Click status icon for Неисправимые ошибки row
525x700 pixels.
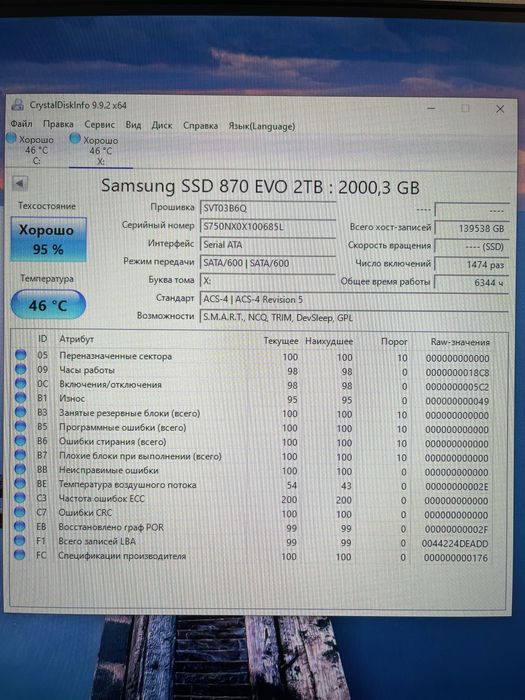click(x=20, y=469)
